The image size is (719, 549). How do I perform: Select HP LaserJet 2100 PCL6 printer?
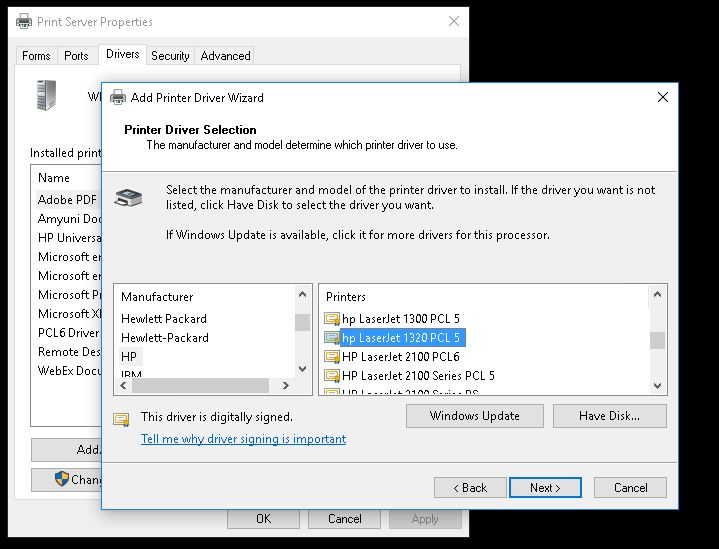pos(400,356)
